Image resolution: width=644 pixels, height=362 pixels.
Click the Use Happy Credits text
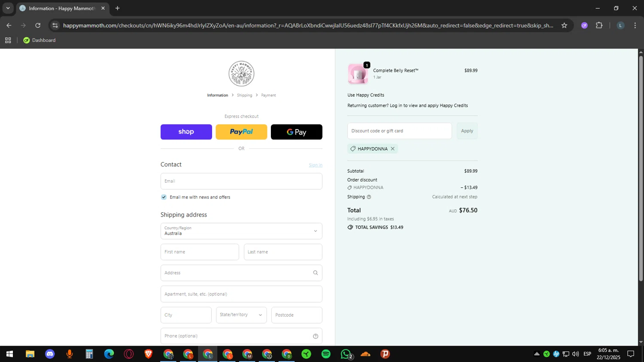pyautogui.click(x=366, y=95)
